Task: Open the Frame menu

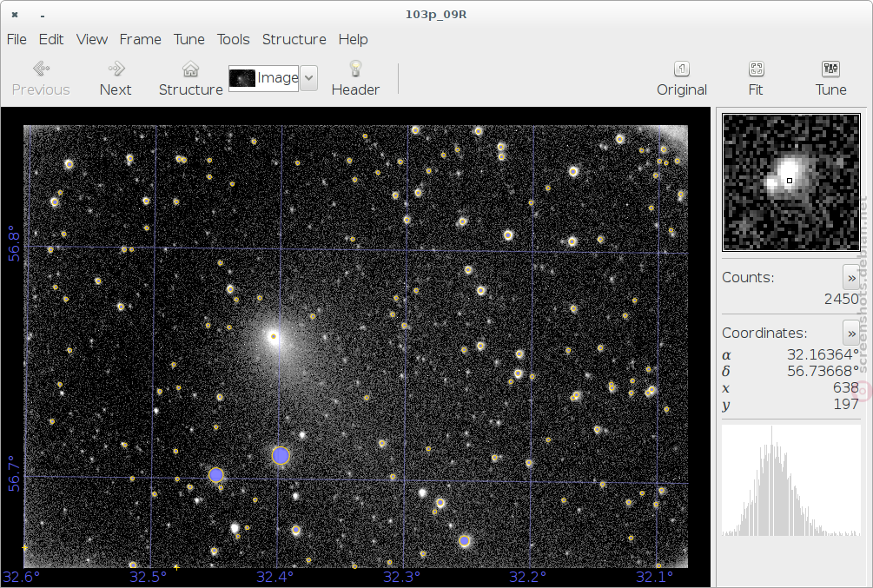Action: 140,40
